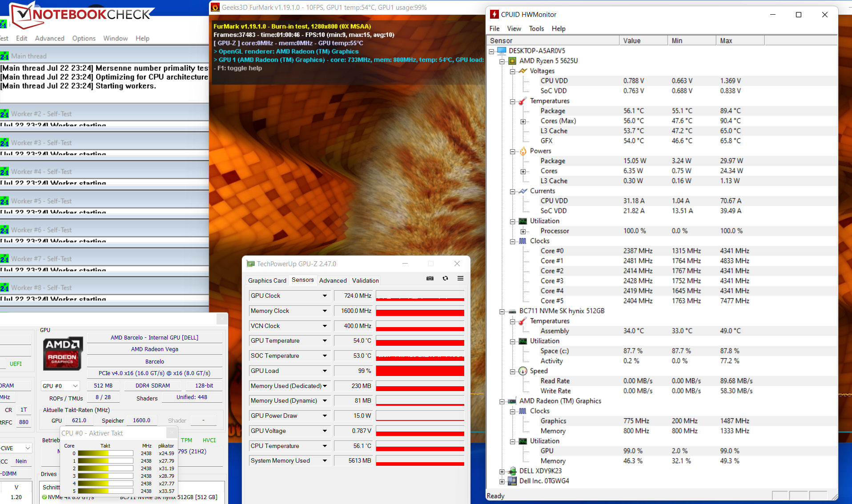Open HWMonitor View menu
The image size is (852, 504).
click(x=514, y=28)
